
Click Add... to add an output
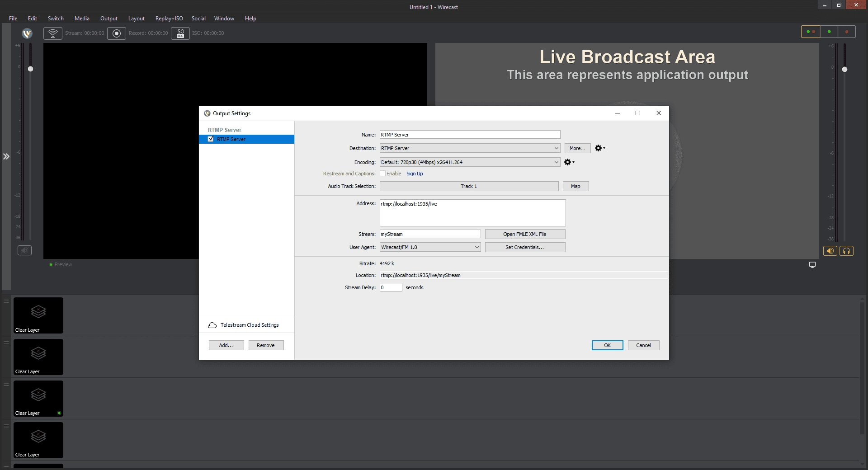click(x=226, y=345)
